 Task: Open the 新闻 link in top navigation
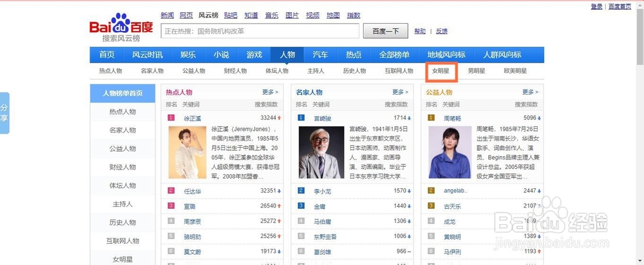coord(167,15)
